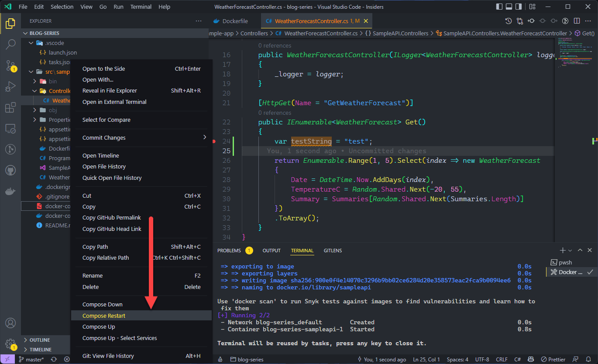Open the Terminal menu in menu bar
The image size is (598, 364).
[141, 7]
